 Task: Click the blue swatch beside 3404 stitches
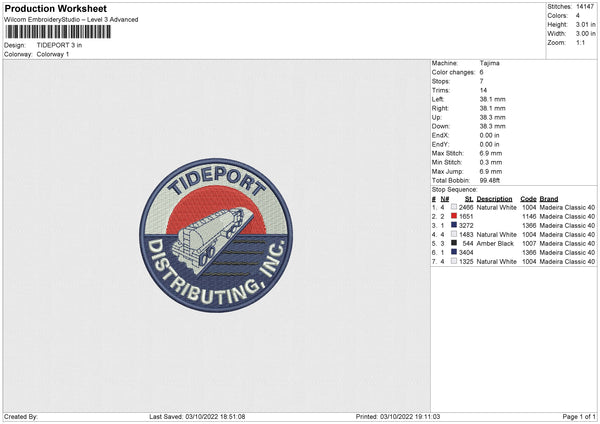click(x=454, y=252)
